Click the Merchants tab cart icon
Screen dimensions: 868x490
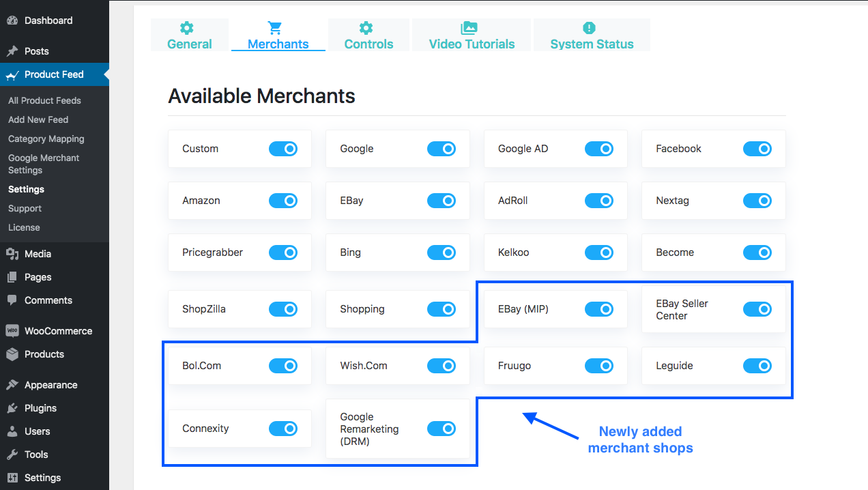tap(275, 28)
